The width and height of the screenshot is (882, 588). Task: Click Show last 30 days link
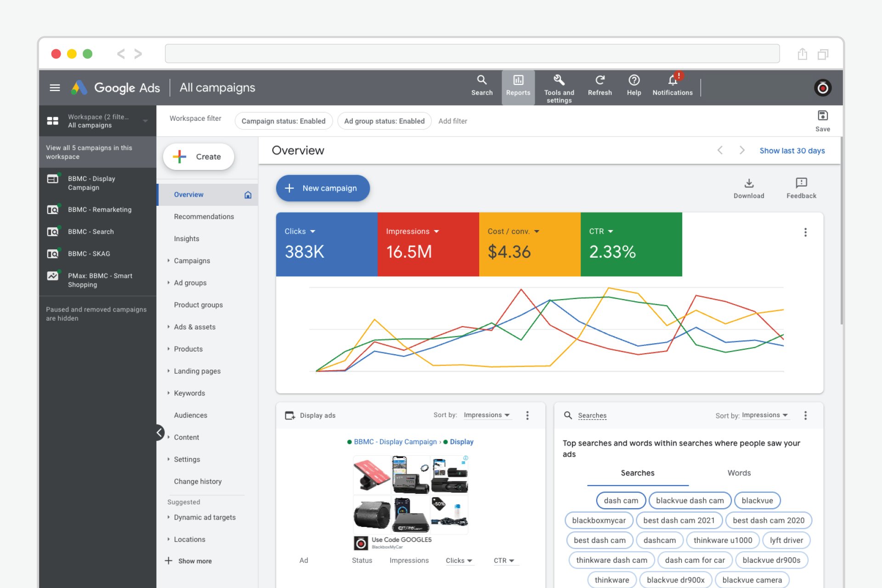click(792, 150)
